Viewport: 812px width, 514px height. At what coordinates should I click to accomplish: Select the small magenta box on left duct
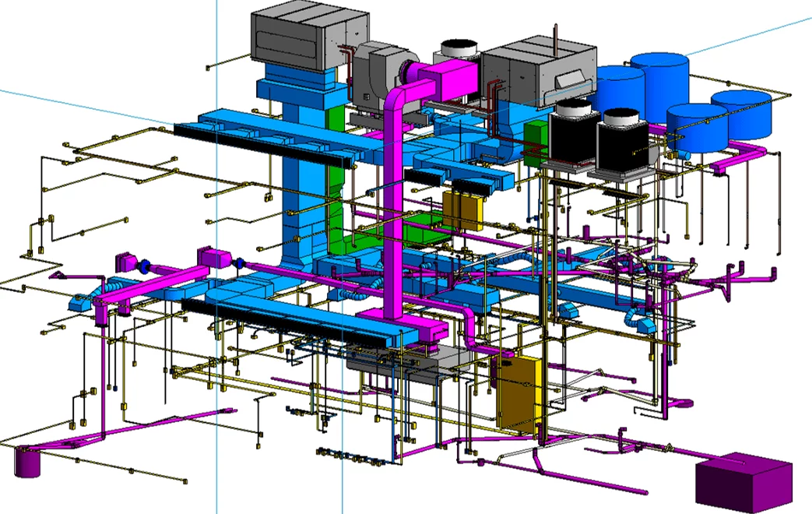(210, 255)
